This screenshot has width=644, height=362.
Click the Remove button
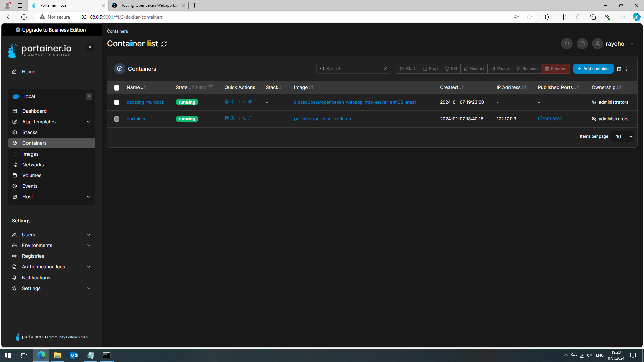pos(555,69)
